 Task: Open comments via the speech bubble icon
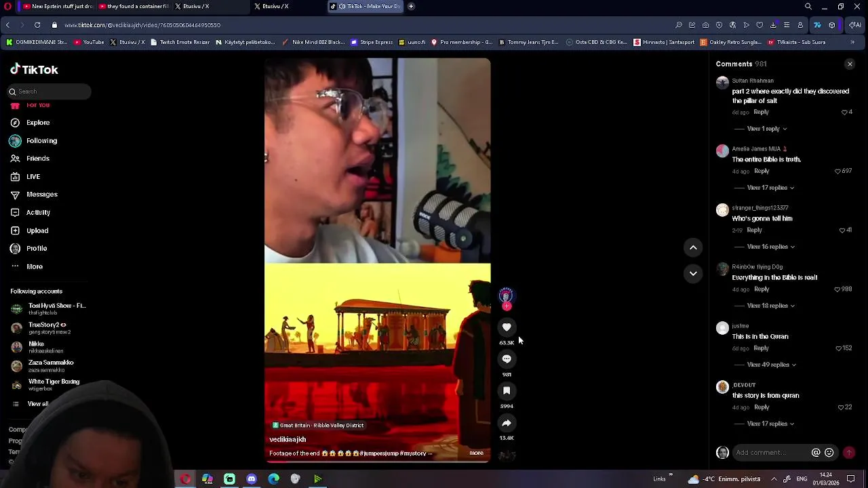507,359
